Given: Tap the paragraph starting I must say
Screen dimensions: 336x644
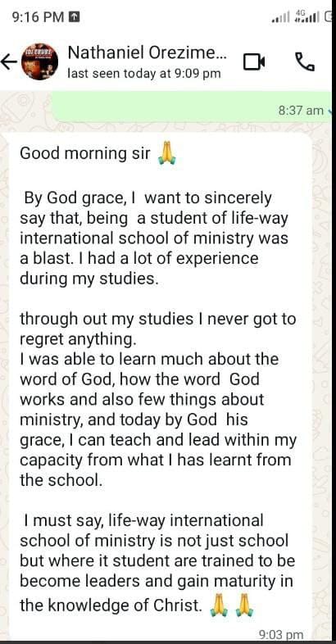Looking at the screenshot, I should [157, 563].
